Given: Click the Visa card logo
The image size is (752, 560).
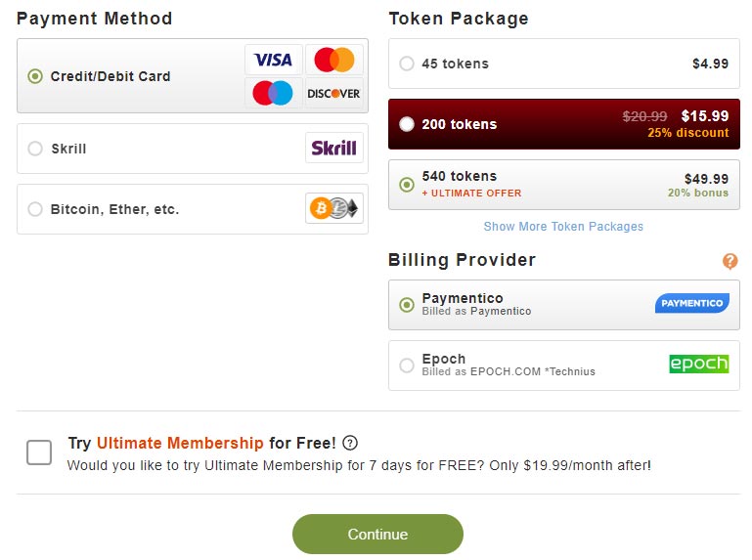Looking at the screenshot, I should coord(273,61).
